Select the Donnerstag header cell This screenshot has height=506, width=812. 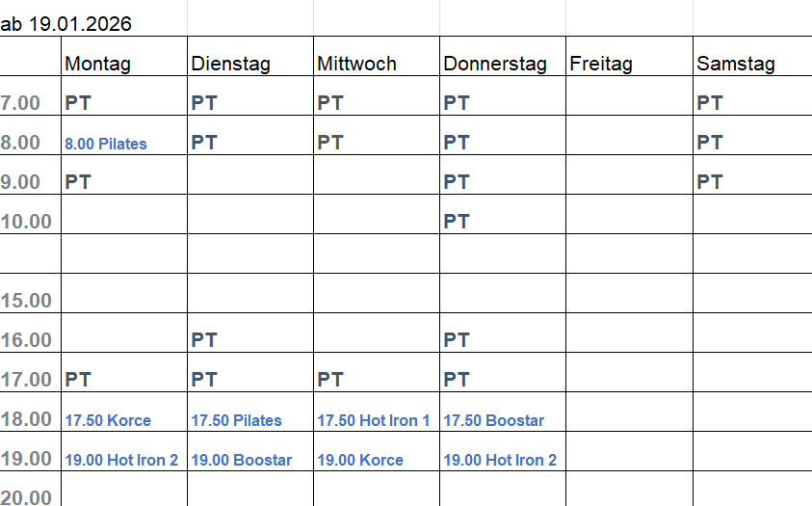pyautogui.click(x=495, y=64)
